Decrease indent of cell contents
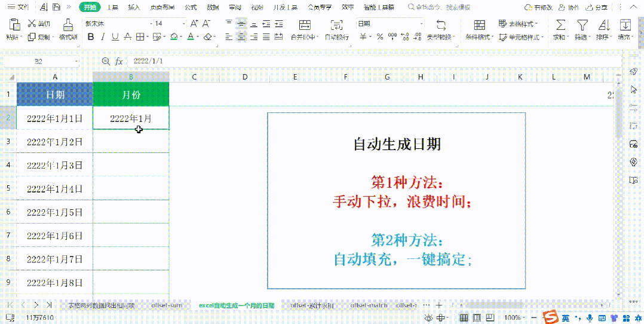 pyautogui.click(x=266, y=23)
